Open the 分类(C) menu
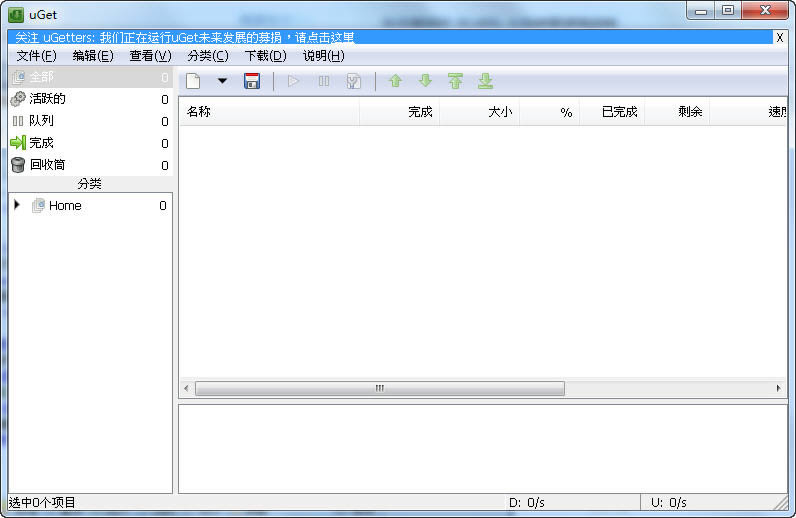 tap(208, 56)
